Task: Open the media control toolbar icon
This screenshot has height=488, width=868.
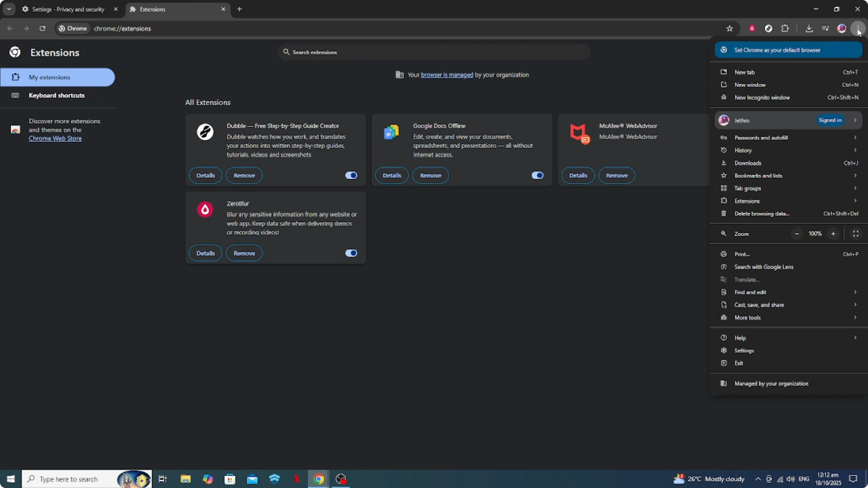Action: click(x=825, y=29)
